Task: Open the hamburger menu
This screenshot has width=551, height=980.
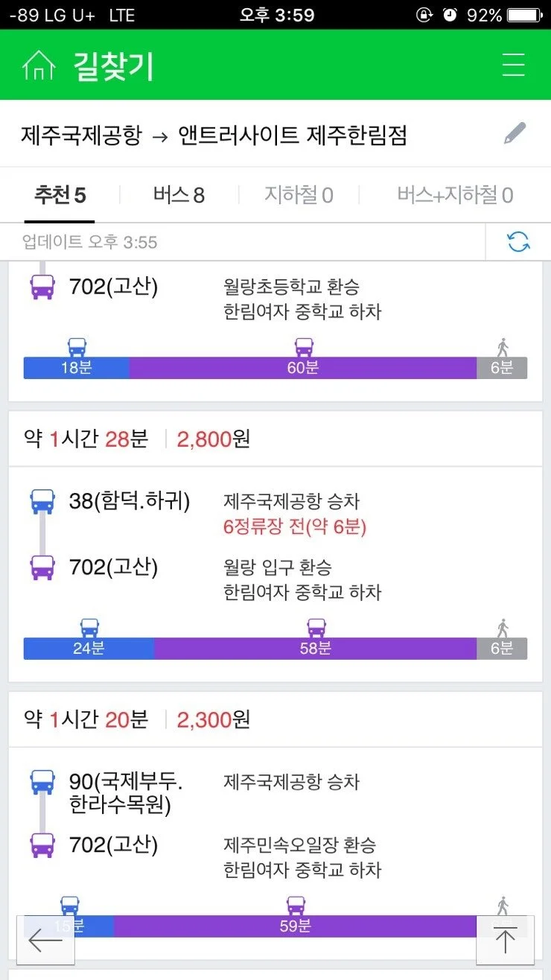Action: (513, 65)
